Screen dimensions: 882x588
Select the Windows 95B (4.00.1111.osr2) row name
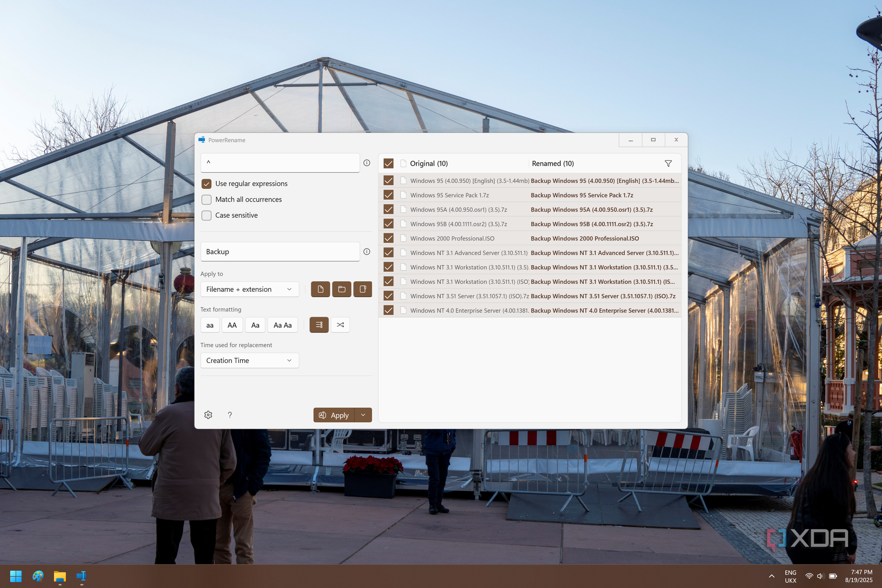tap(459, 224)
